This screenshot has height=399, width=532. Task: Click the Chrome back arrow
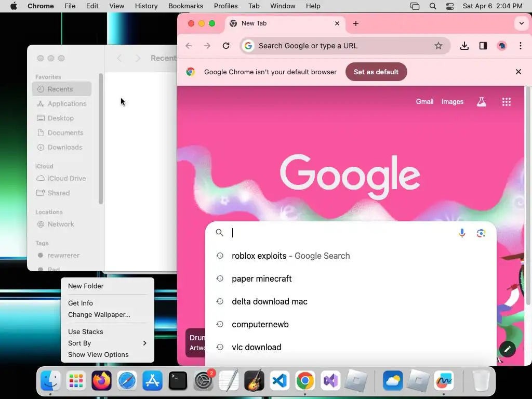tap(189, 46)
